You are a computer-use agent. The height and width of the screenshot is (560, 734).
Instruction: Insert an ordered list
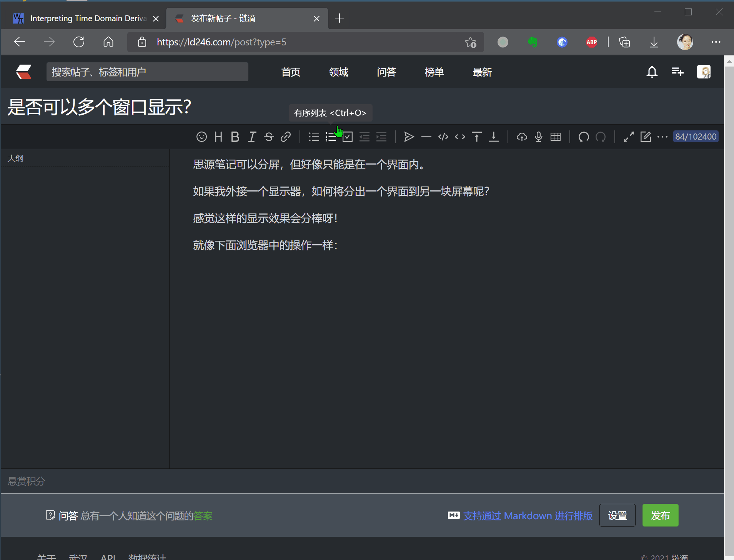tap(331, 137)
